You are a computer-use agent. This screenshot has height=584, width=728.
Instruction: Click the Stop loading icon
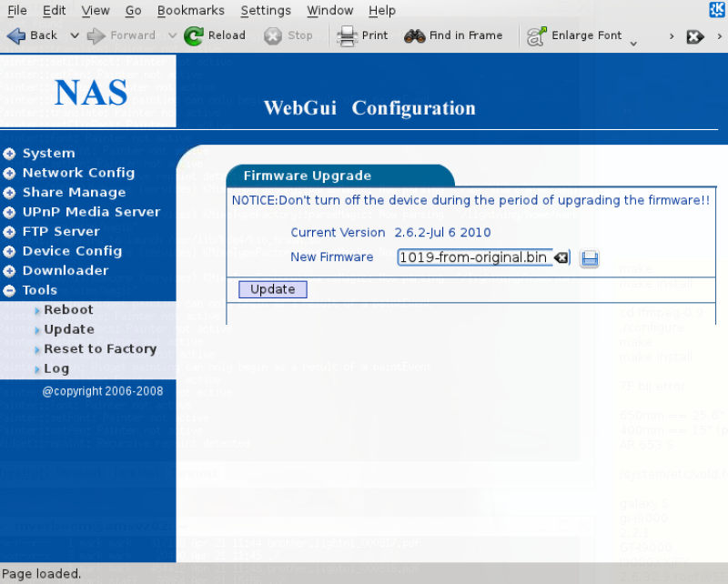pyautogui.click(x=273, y=35)
